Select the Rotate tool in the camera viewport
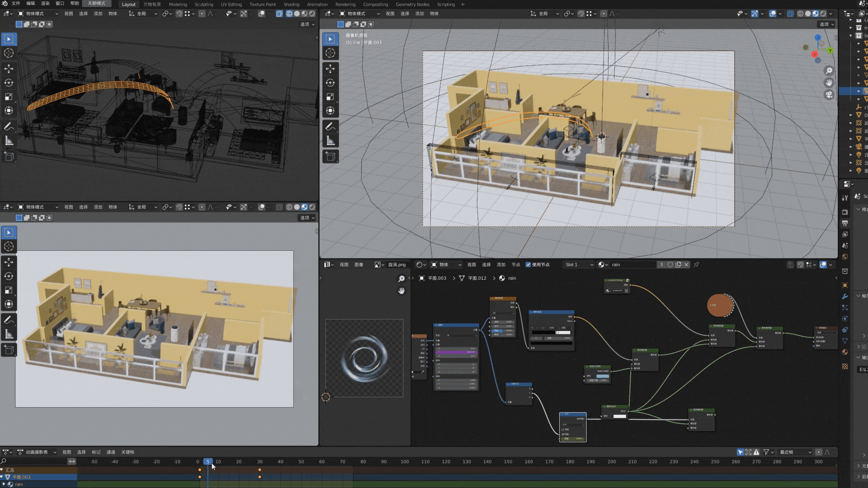 330,83
